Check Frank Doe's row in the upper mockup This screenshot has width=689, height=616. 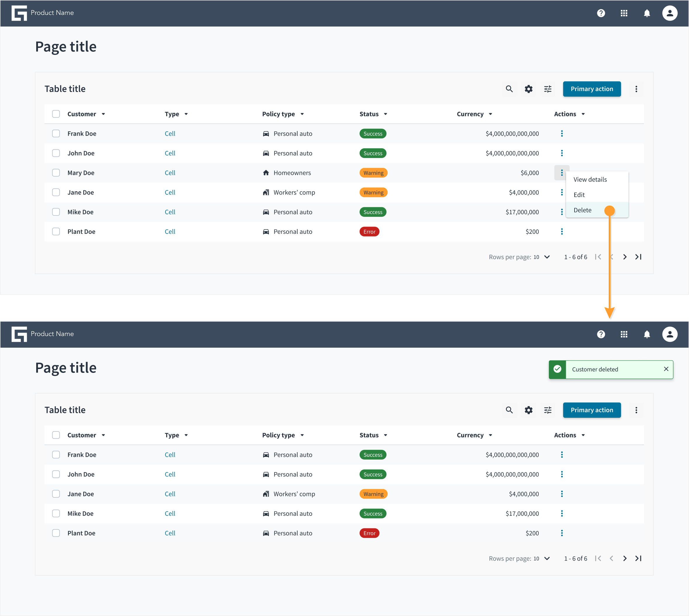tap(56, 134)
